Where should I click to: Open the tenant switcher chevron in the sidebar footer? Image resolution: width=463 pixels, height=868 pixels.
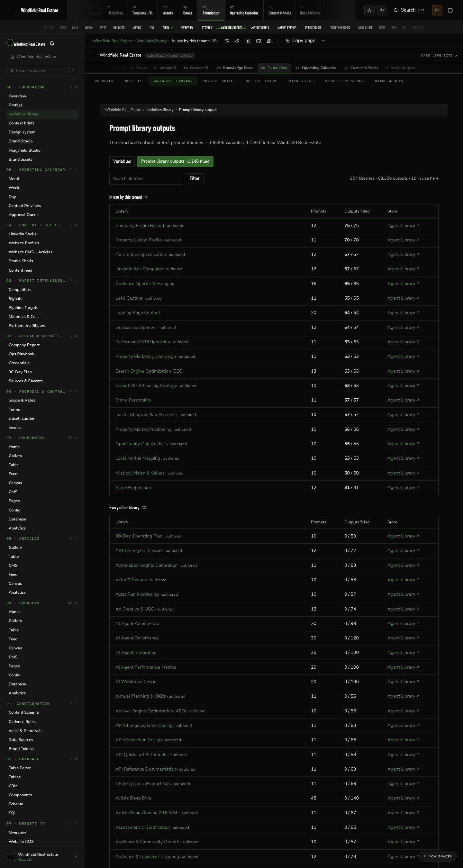76,857
